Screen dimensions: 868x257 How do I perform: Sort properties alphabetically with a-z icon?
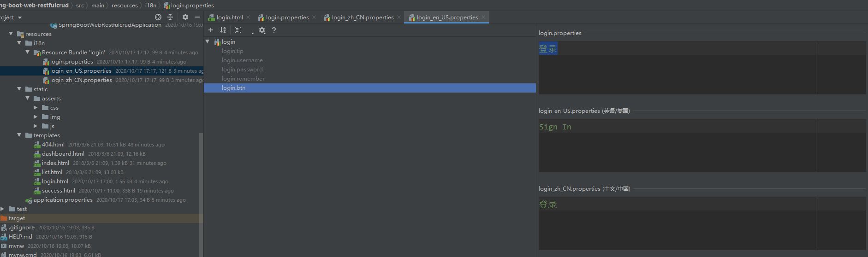(223, 30)
